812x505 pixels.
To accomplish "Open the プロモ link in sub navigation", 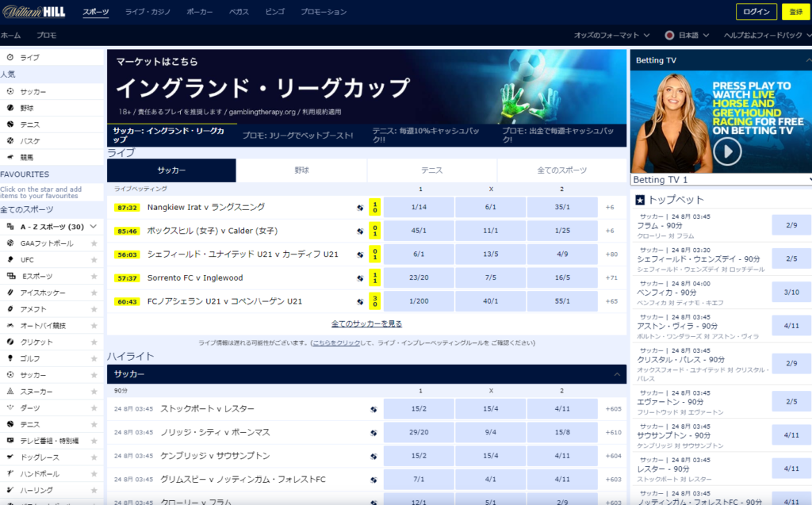I will click(46, 35).
